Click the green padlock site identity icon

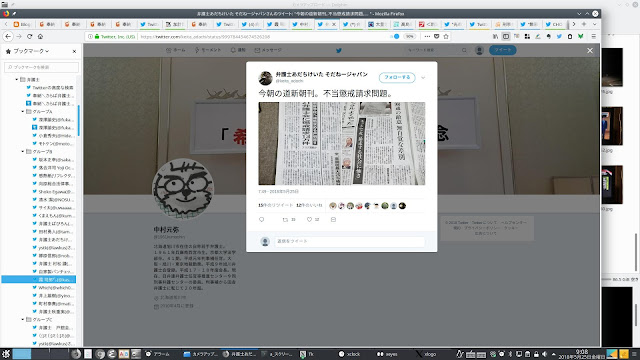pyautogui.click(x=97, y=36)
